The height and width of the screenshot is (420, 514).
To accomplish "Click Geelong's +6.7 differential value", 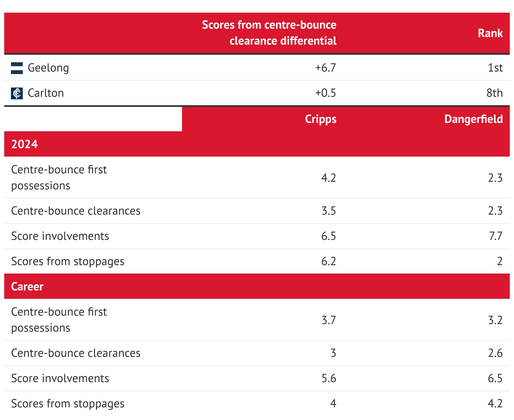I will click(x=325, y=68).
